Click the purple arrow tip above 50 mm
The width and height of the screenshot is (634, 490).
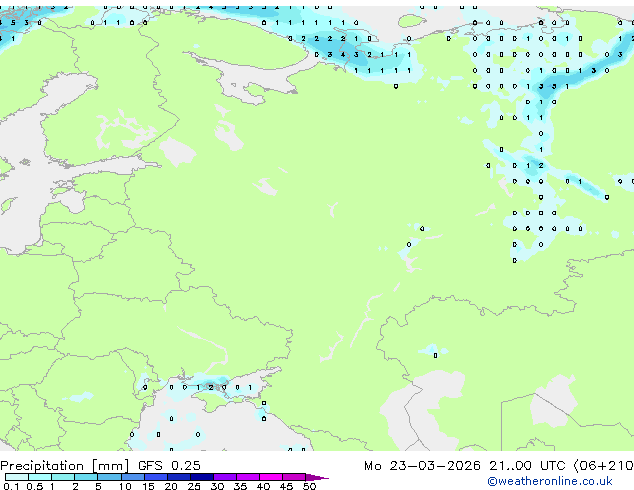317,477
